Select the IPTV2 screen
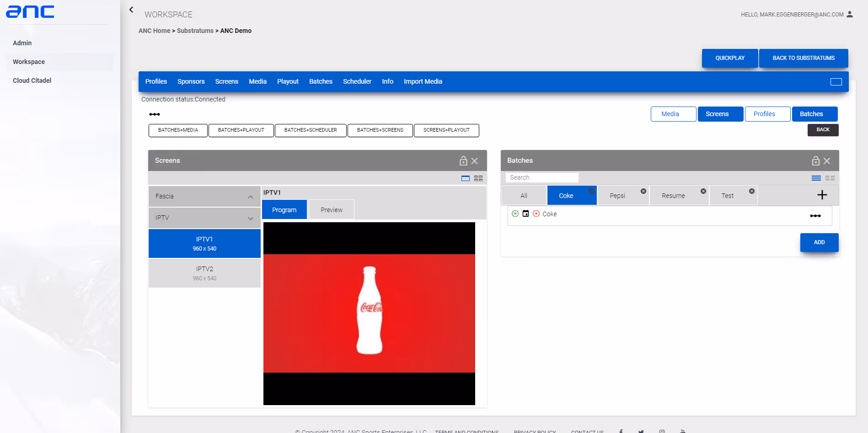Image resolution: width=868 pixels, height=433 pixels. pyautogui.click(x=204, y=273)
